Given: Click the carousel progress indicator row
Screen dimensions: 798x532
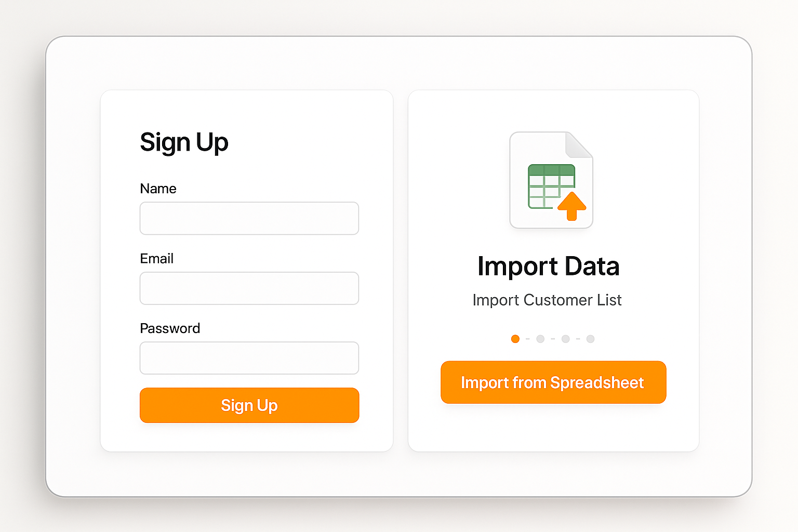Looking at the screenshot, I should click(552, 339).
